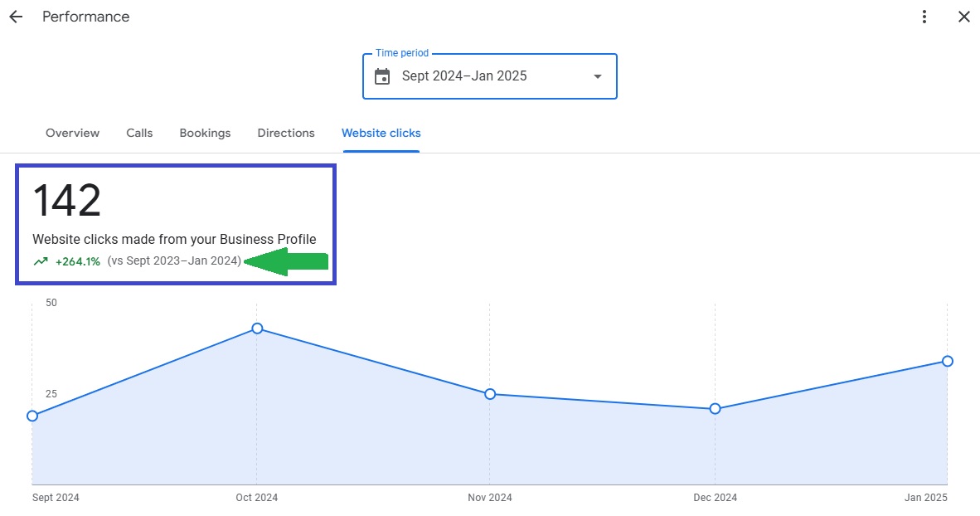Select the Bookings tab

[205, 134]
